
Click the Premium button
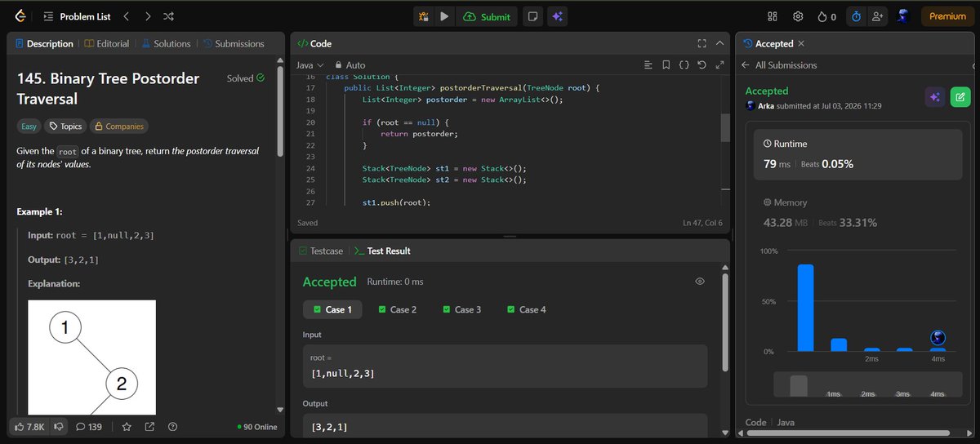pos(947,16)
